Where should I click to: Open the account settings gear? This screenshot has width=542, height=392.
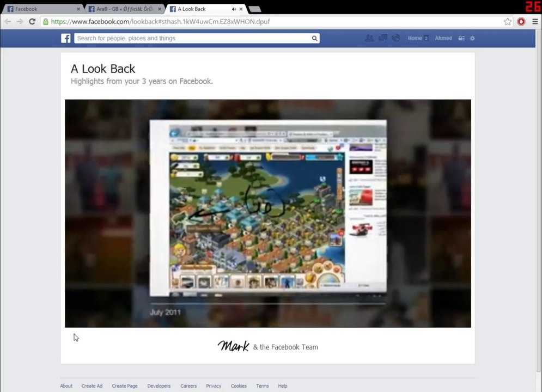472,38
